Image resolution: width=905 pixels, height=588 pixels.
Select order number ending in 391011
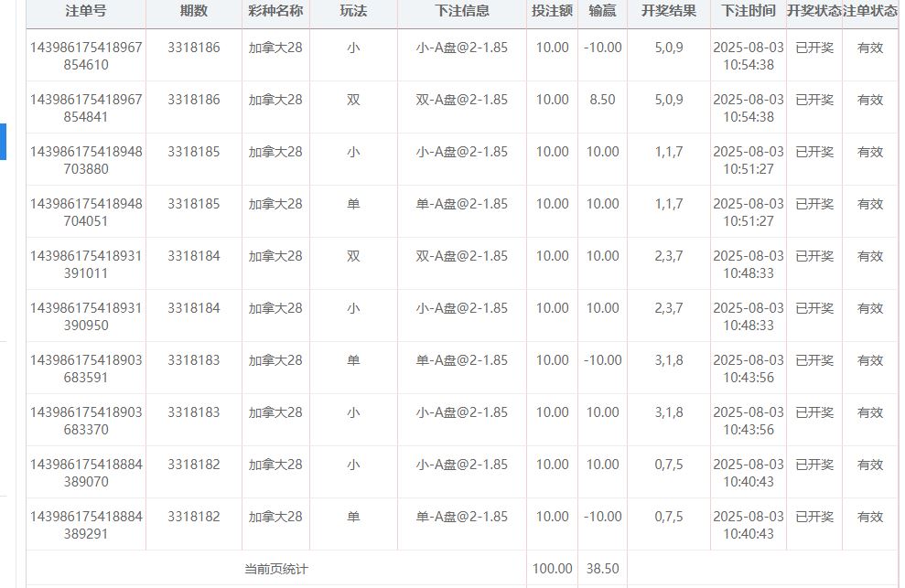pos(86,264)
